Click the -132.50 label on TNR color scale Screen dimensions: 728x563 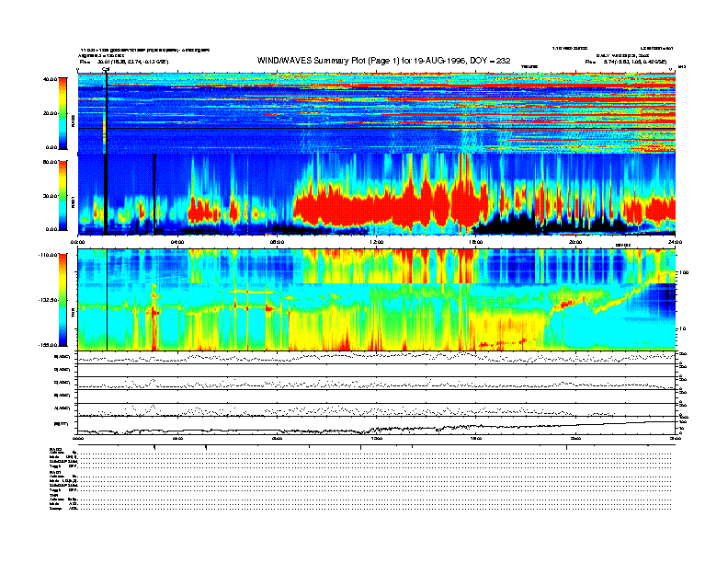point(48,300)
